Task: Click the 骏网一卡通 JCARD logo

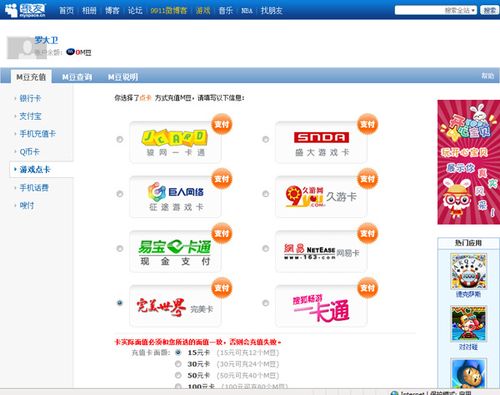Action: coord(175,143)
